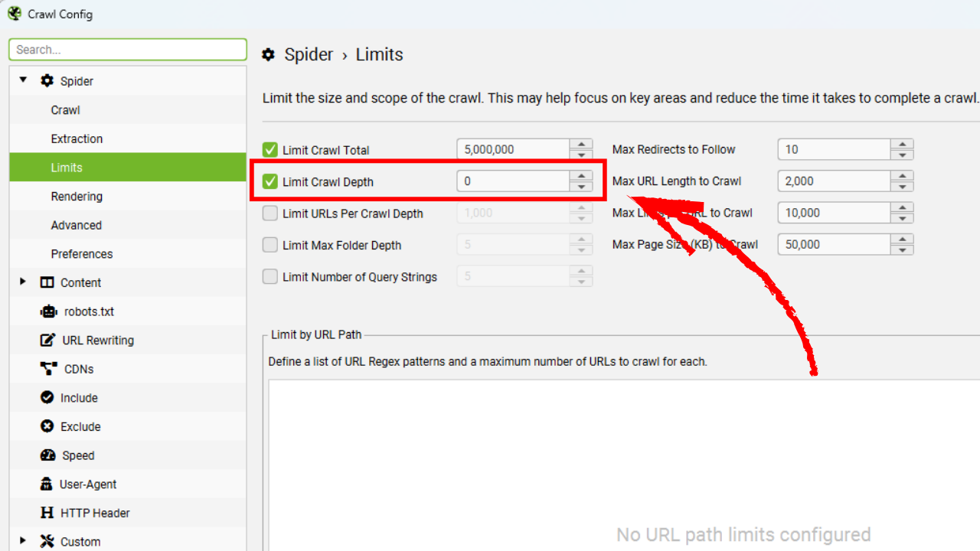
Task: Enable Limit Max Folder Depth
Action: [269, 245]
